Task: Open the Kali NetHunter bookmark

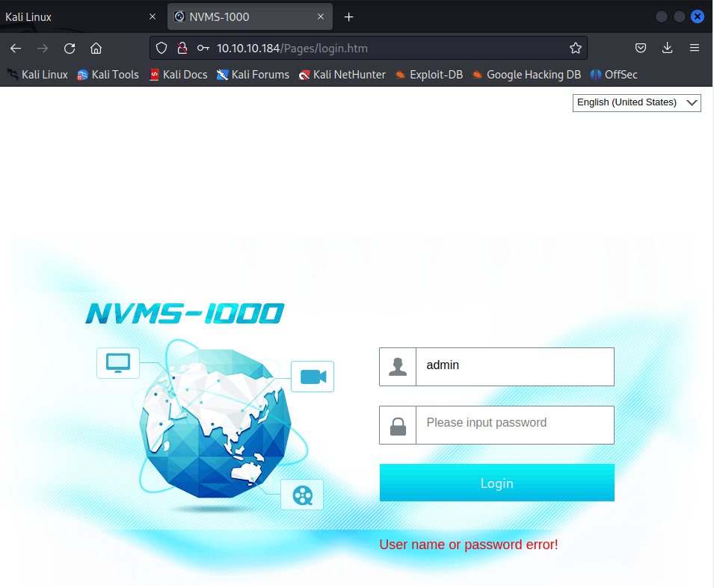Action: pyautogui.click(x=342, y=75)
